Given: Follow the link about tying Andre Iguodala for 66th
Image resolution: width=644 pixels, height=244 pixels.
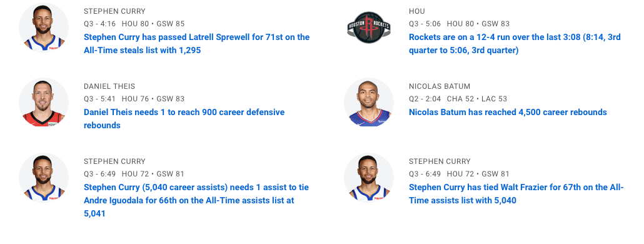Looking at the screenshot, I should 196,200.
